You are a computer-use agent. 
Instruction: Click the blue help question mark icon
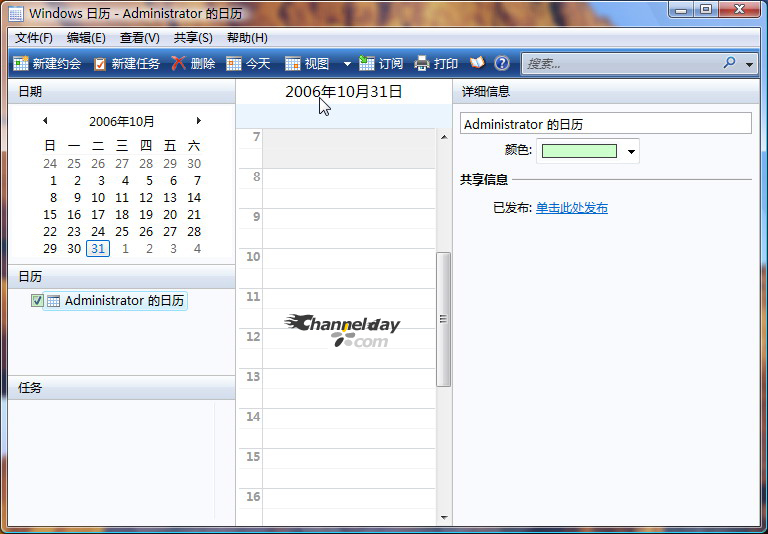(502, 63)
